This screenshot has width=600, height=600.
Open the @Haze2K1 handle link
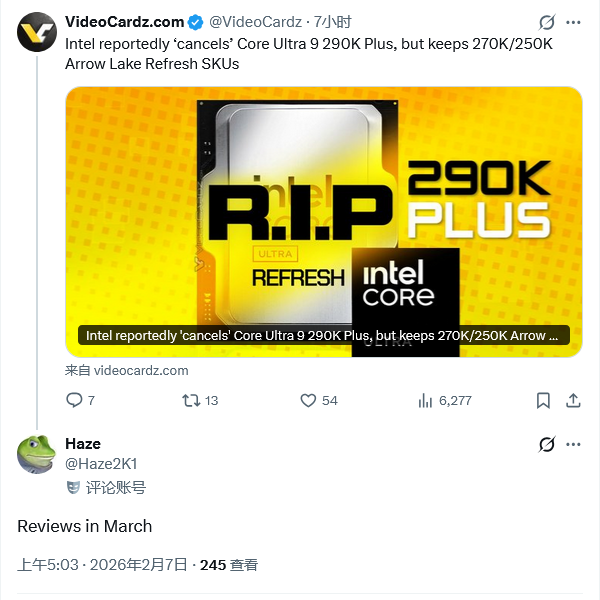(101, 464)
